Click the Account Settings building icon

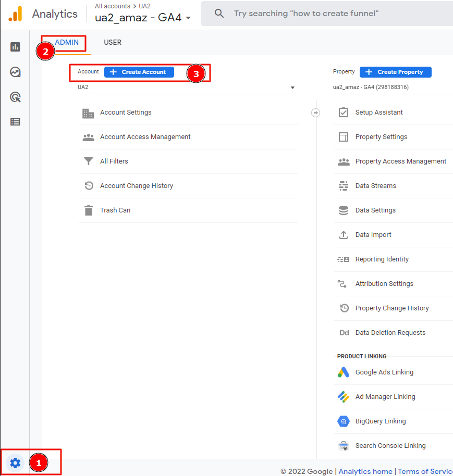tap(88, 113)
